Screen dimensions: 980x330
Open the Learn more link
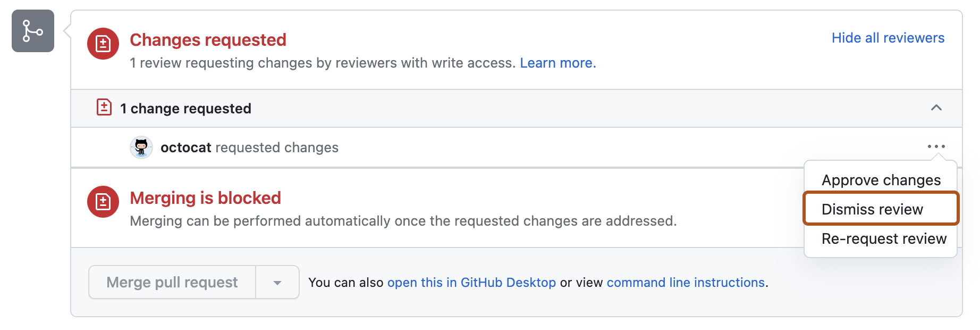click(x=557, y=63)
